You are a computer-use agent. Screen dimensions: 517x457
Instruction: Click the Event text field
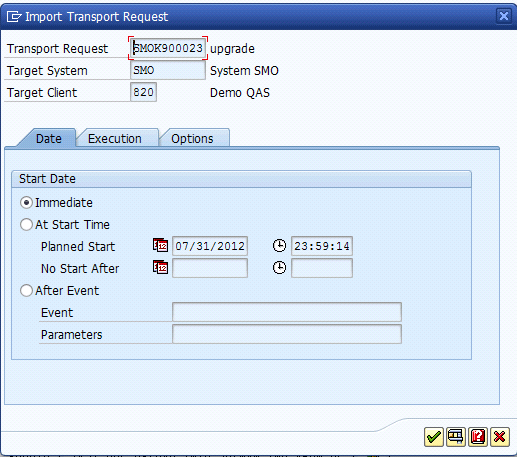287,312
